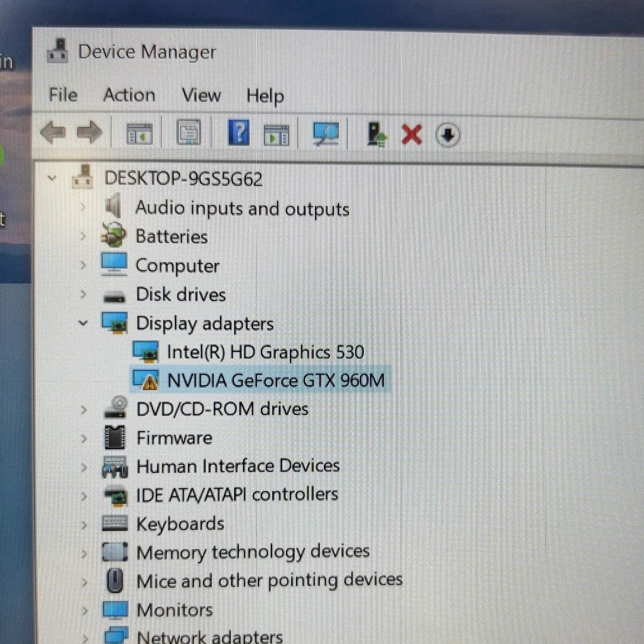Click the Audio inputs and outputs speaker icon
The width and height of the screenshot is (644, 644).
pyautogui.click(x=114, y=206)
